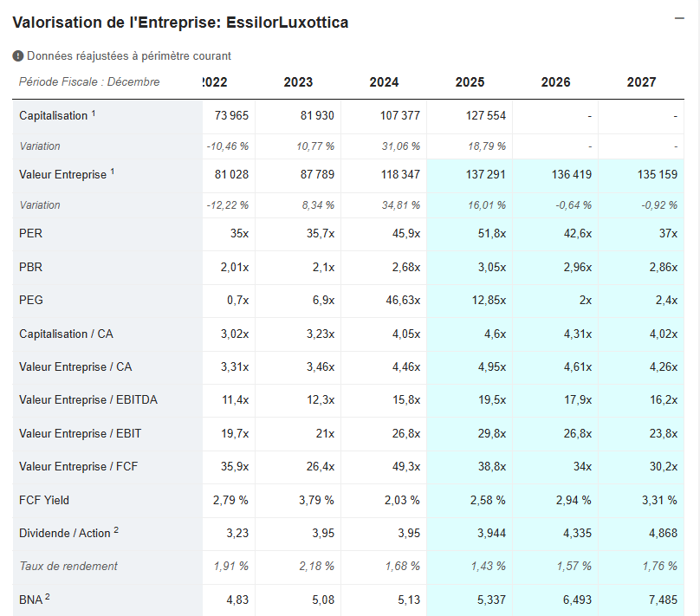Click the Période Fiscale : Décembre label

point(89,82)
